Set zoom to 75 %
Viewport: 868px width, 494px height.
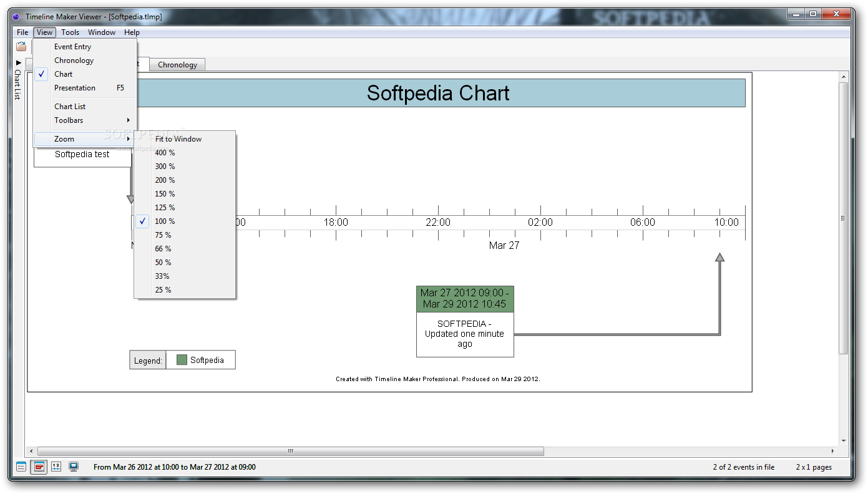point(185,235)
